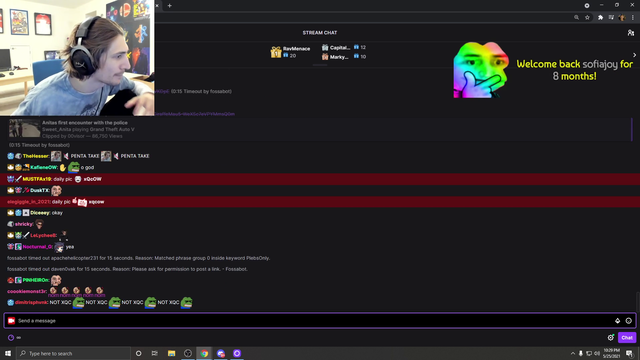
Task: Open Windows notification center
Action: point(630,353)
